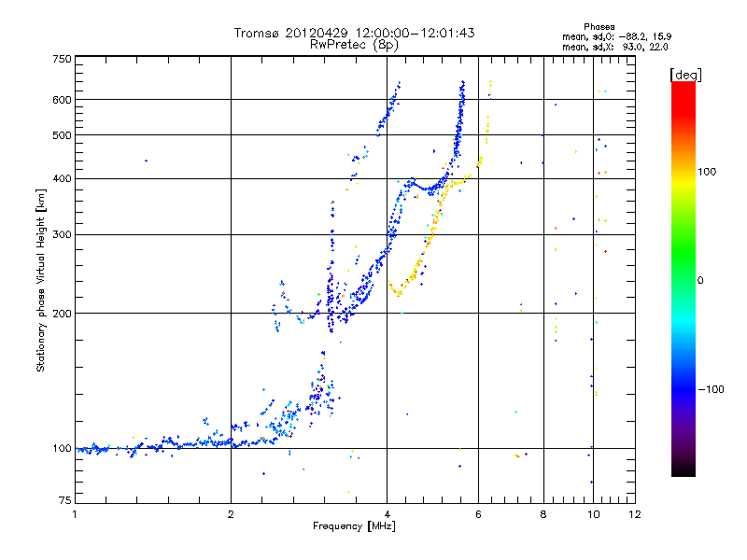Click the x-axis tick label "8"
The image size is (747, 560).
pos(543,514)
